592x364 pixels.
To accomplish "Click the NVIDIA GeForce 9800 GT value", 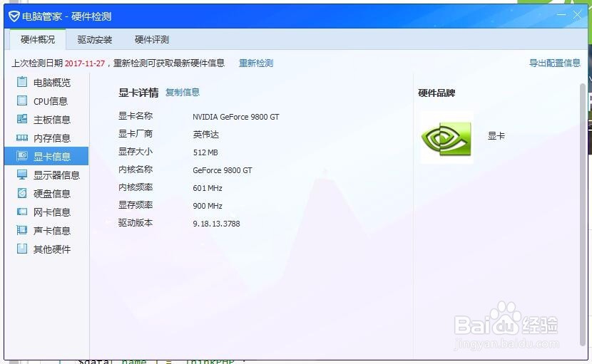I will click(235, 117).
